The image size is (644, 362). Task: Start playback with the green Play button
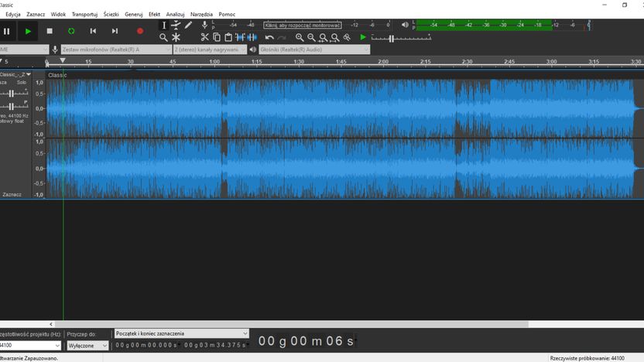[28, 31]
